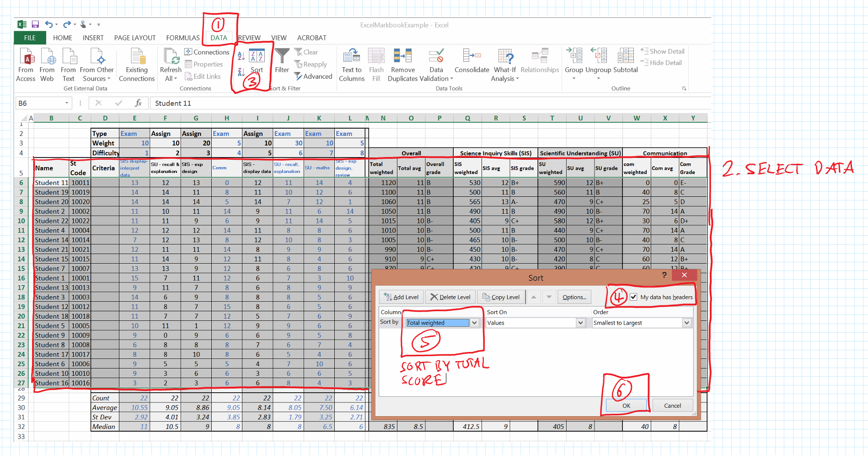Click the Save icon in quick access toolbar
Viewport: 868px width, 455px height.
pyautogui.click(x=35, y=24)
